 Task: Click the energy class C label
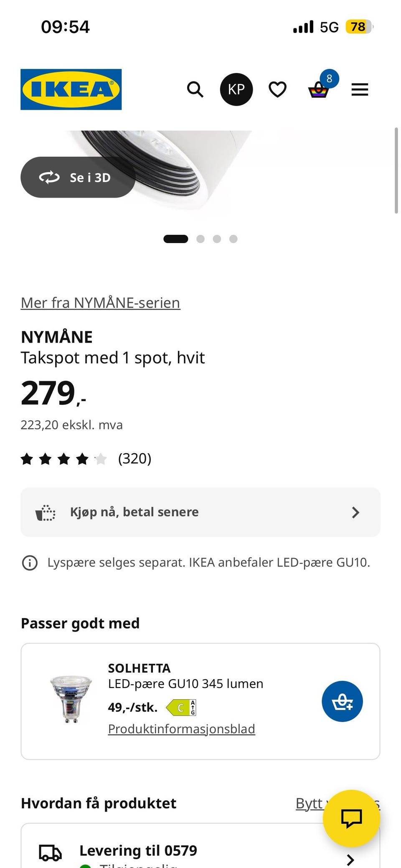[x=181, y=708]
